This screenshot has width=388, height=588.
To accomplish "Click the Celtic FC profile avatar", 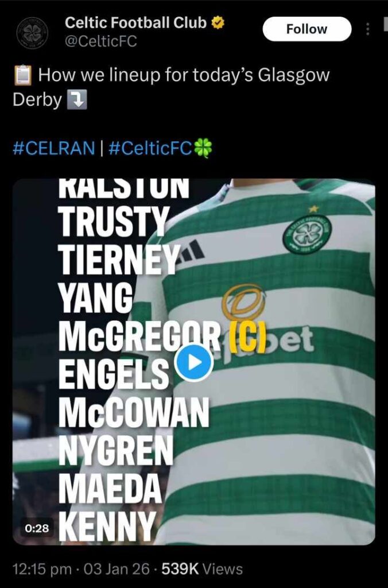I will tap(33, 33).
